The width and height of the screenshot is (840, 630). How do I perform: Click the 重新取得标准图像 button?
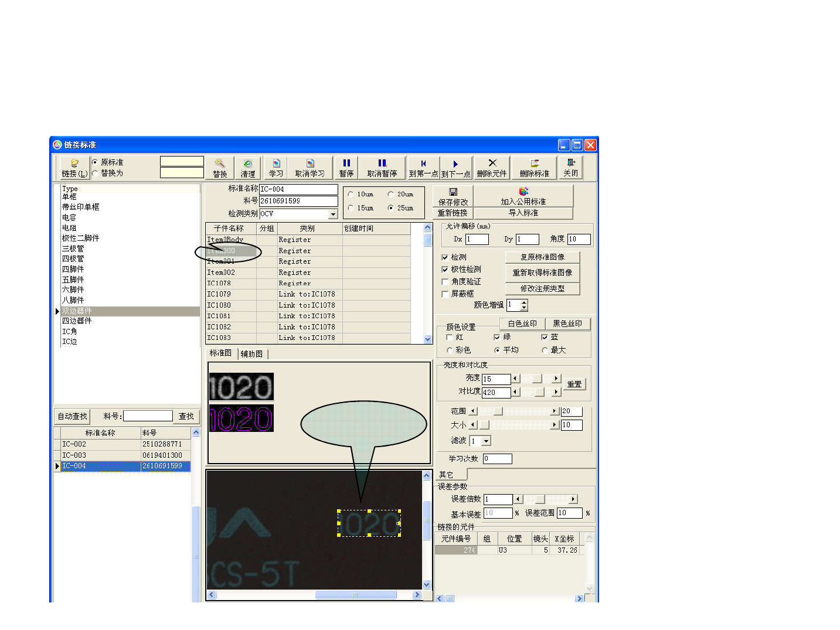[x=542, y=273]
